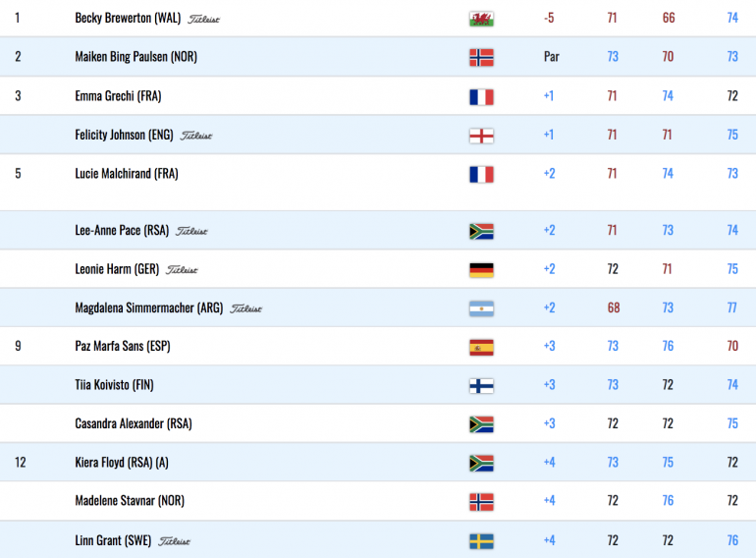Click the German flag for Leonie Harm
Screen dimensions: 756x558
click(x=481, y=269)
